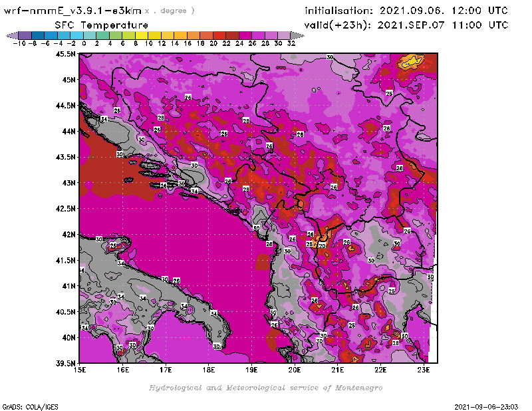The image size is (532, 411).
Task: Click the 'GrADS: COLA/IGES' credit text
Action: pos(30,407)
